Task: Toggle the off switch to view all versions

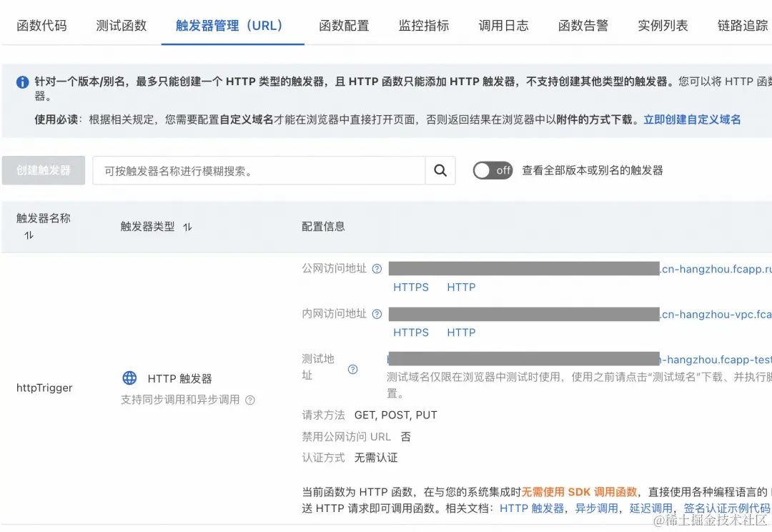Action: coord(493,170)
